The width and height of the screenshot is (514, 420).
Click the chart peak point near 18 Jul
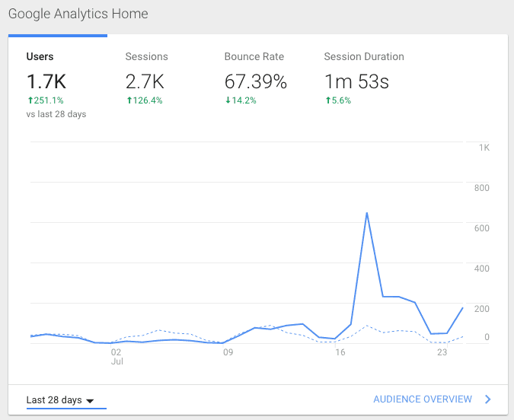tap(367, 213)
